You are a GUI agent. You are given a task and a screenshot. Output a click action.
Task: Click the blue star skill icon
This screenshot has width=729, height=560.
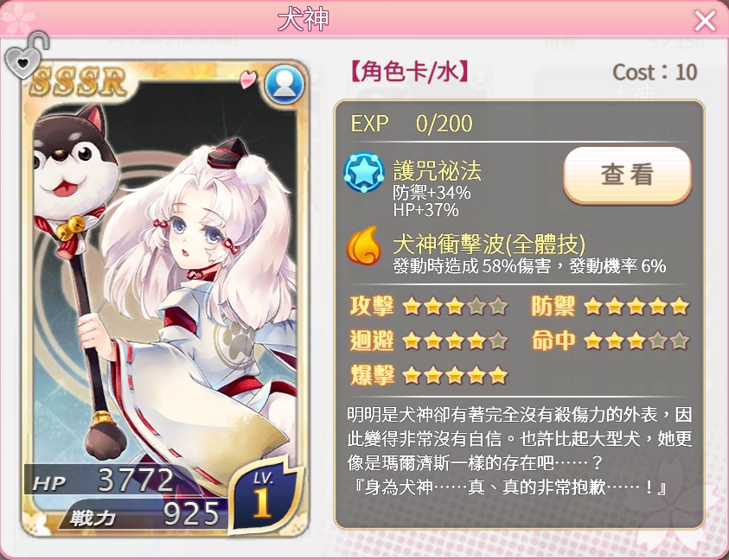pyautogui.click(x=364, y=173)
